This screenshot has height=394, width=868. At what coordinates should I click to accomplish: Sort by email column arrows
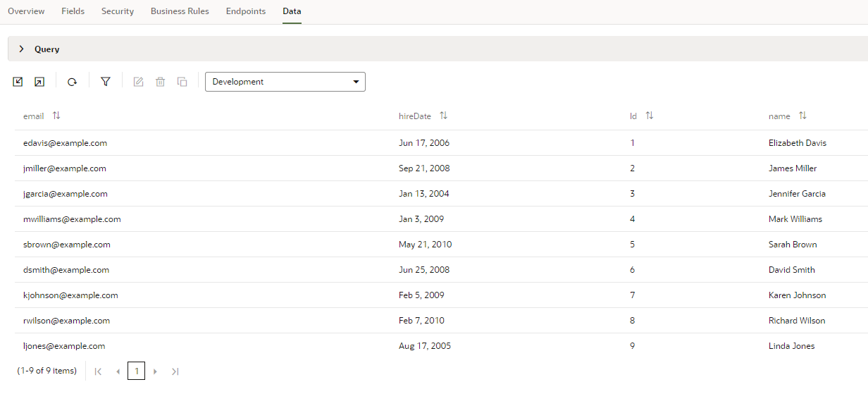pos(56,116)
